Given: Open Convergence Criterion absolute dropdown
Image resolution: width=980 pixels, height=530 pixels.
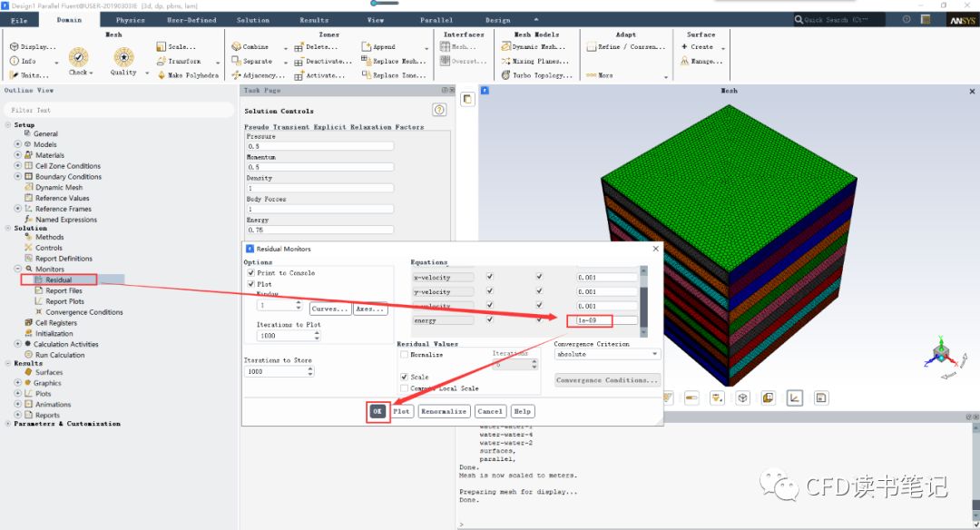Looking at the screenshot, I should coord(607,354).
